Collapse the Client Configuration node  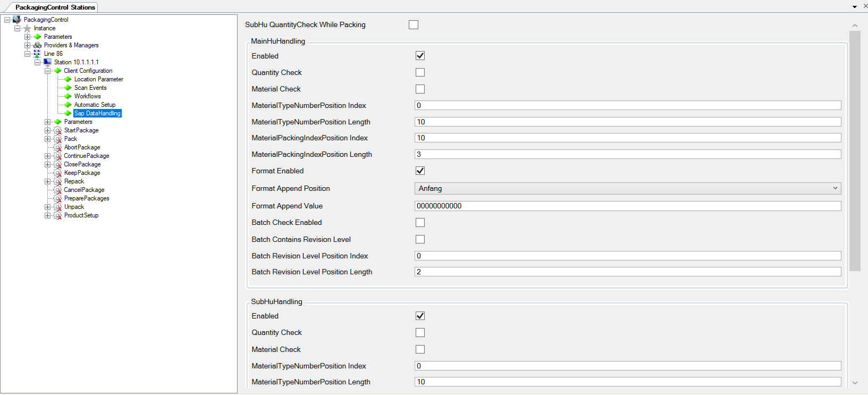[x=47, y=71]
